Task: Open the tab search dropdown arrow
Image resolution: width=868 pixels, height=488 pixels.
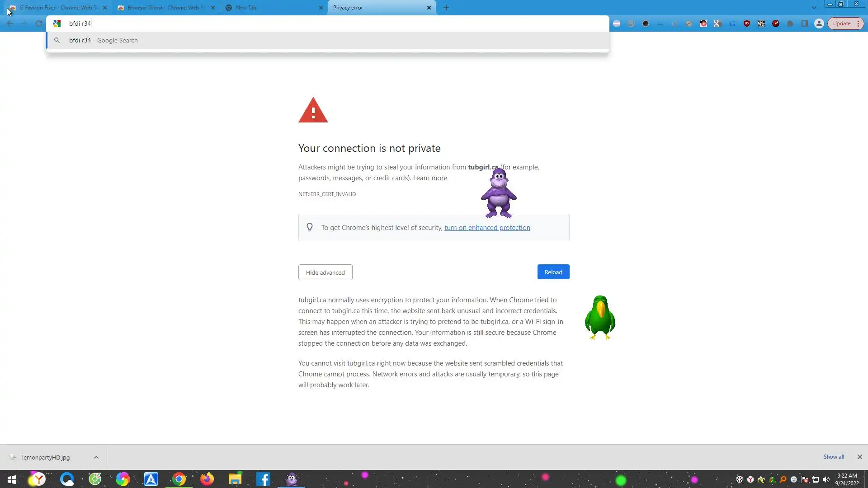Action: (x=814, y=8)
